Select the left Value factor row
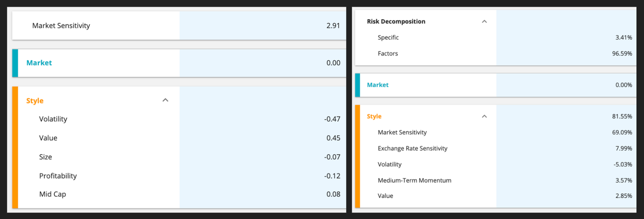Viewport: 644px width, 219px height. [x=48, y=138]
